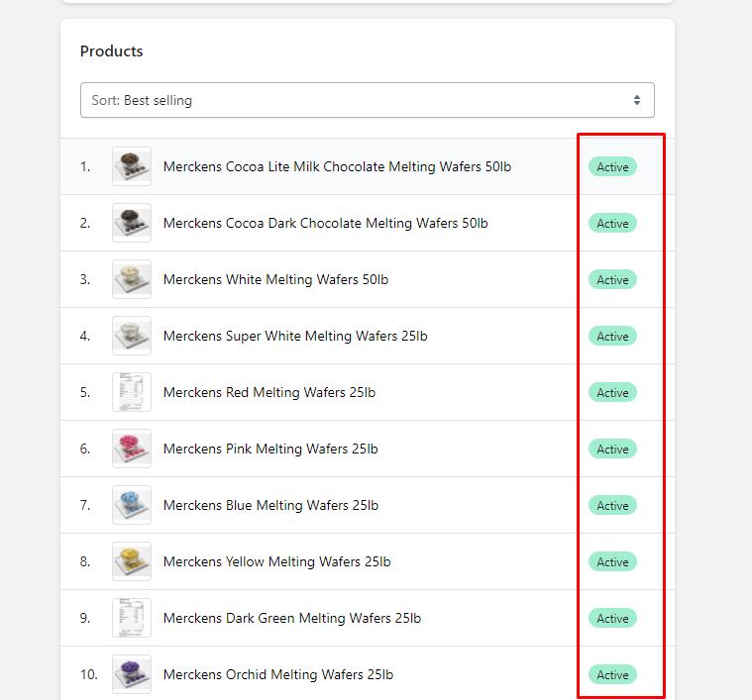
Task: Click the Merckens Pink Melting Wafers thumbnail
Action: coord(132,449)
